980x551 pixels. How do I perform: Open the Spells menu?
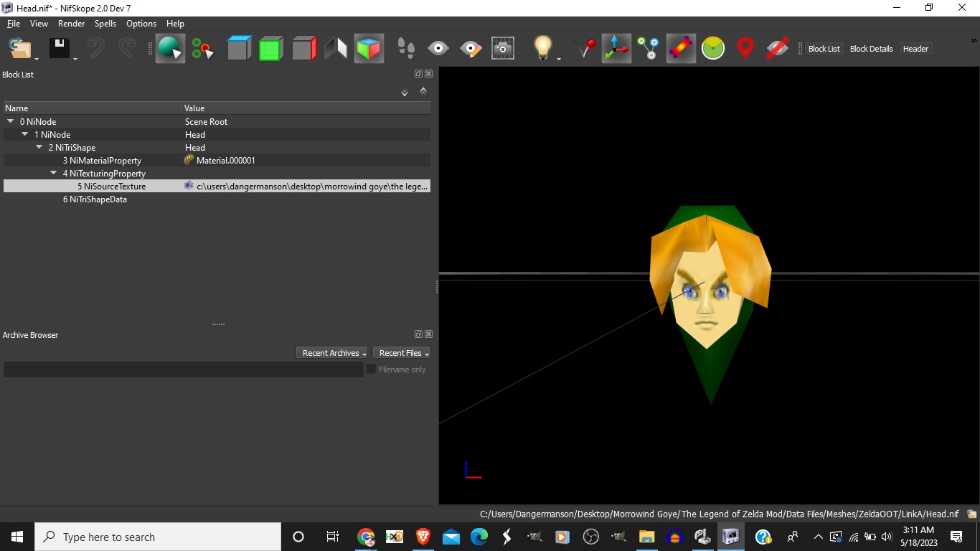tap(105, 24)
